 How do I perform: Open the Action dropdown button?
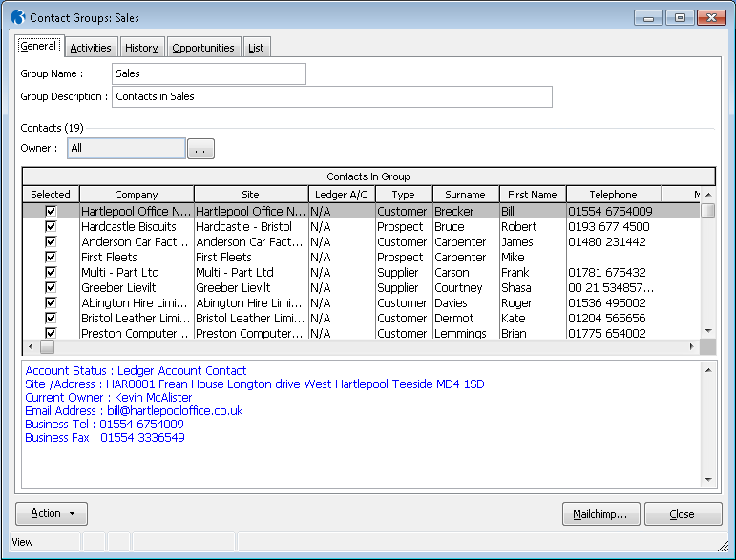pos(52,514)
